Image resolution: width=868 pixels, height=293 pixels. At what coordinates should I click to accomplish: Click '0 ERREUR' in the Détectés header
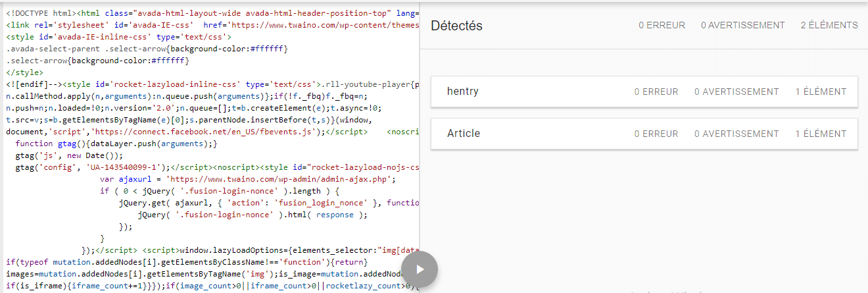click(x=662, y=25)
